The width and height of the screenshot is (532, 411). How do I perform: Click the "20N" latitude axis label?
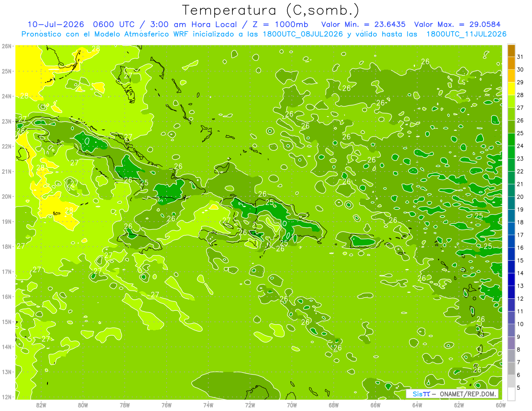[x=6, y=196]
